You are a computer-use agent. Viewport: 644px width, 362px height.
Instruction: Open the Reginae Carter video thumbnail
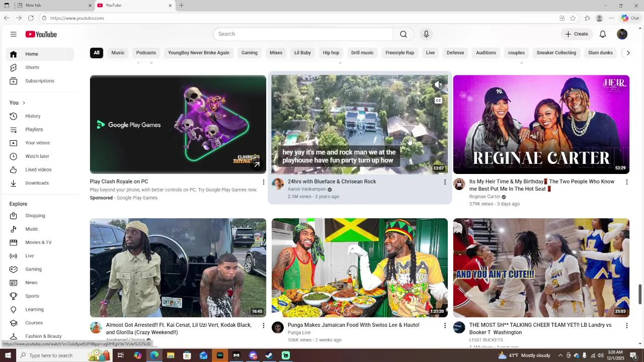click(x=541, y=125)
